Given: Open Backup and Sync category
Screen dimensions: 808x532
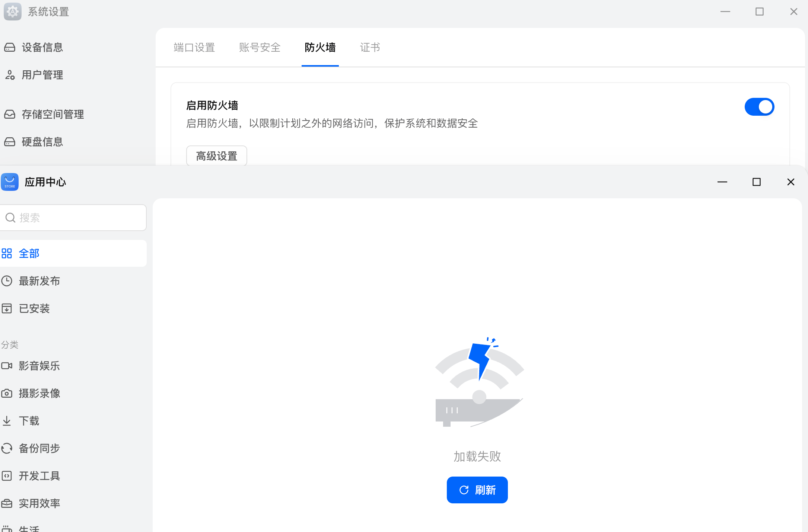Looking at the screenshot, I should [39, 448].
